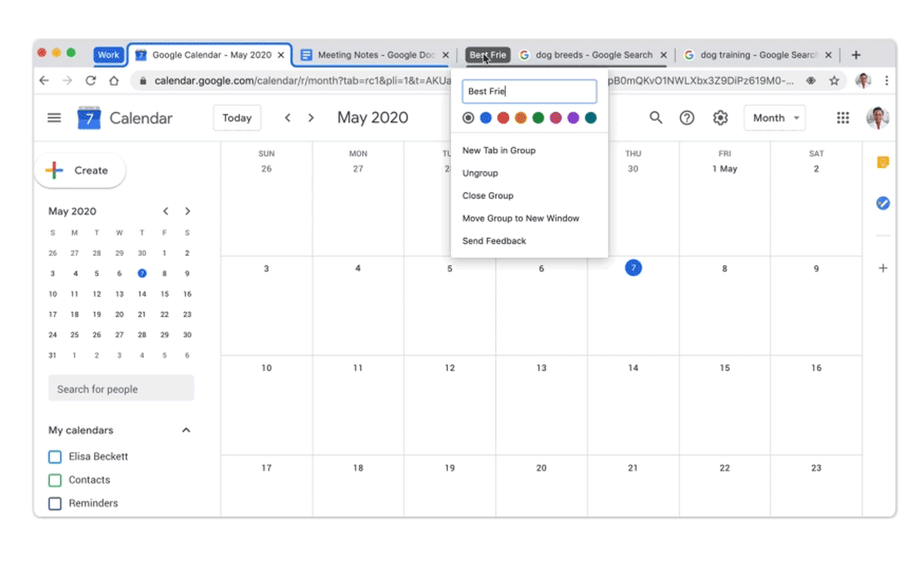Screen dimensions: 924x578
Task: Open Google Keep in the side panel
Action: (x=883, y=163)
